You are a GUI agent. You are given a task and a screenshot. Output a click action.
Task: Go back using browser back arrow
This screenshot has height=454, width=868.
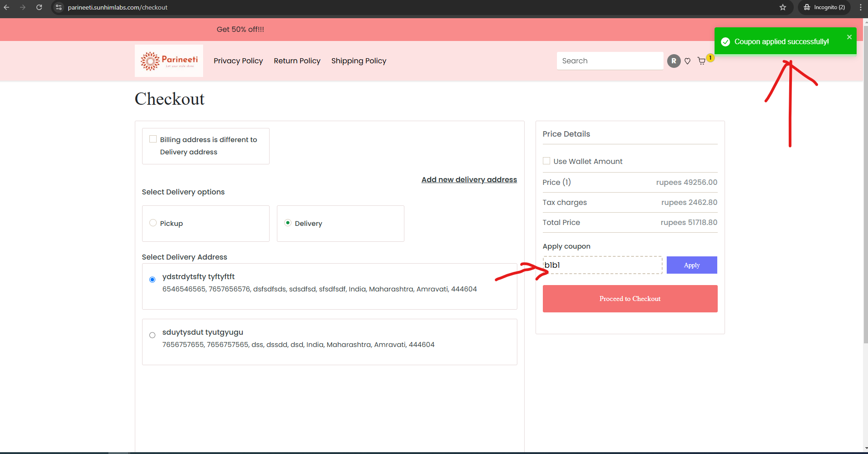(x=7, y=7)
